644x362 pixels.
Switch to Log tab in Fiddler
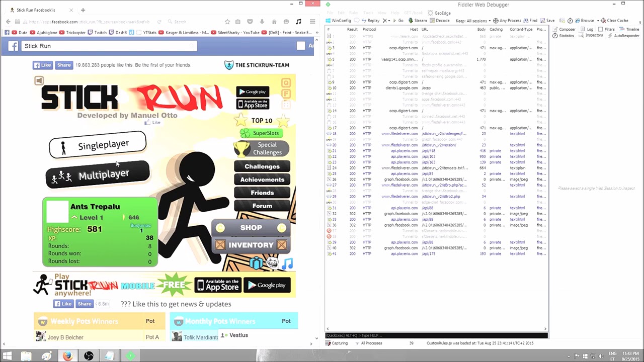587,29
